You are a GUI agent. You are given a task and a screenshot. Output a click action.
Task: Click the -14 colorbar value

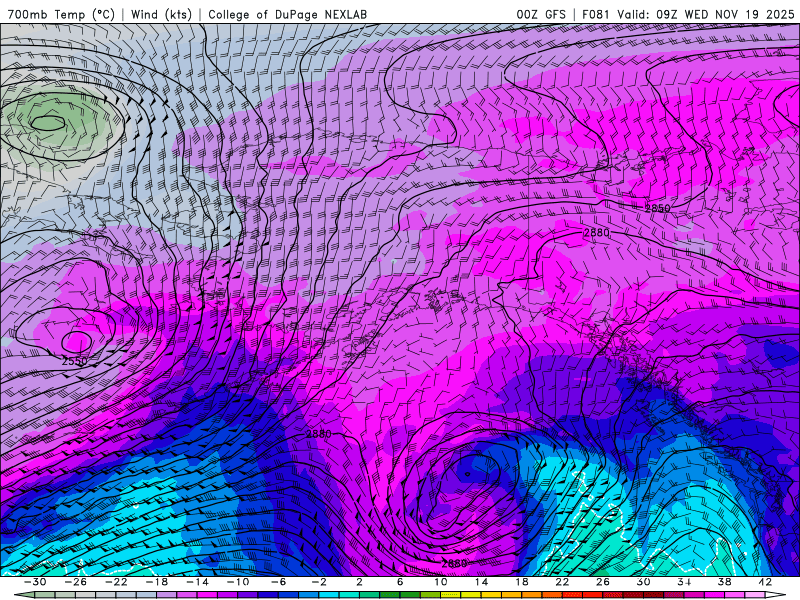(197, 582)
